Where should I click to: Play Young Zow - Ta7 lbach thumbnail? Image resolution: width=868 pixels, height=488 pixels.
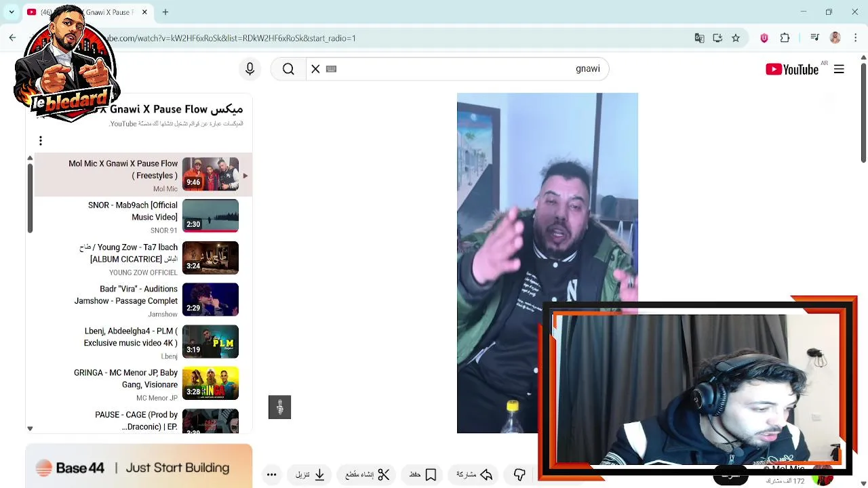(210, 258)
